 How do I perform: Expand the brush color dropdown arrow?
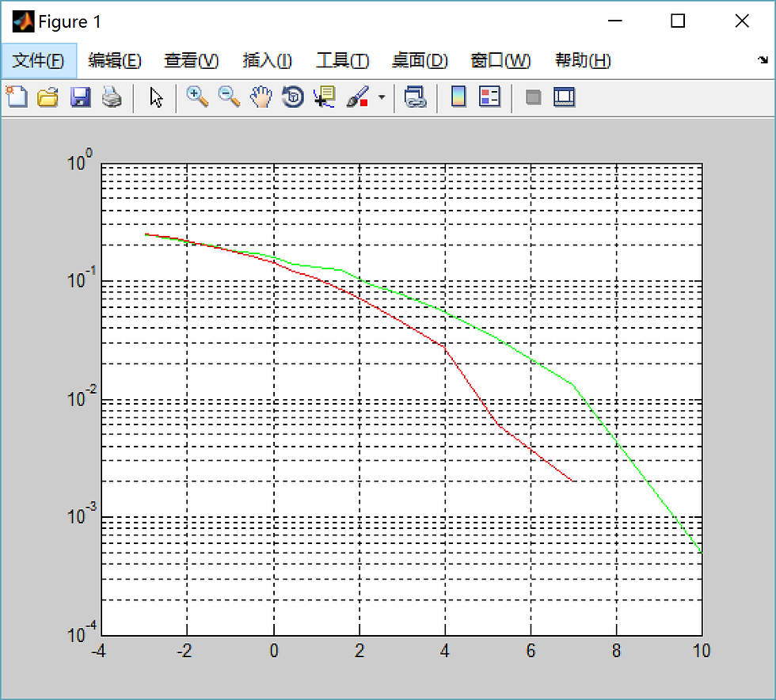(x=382, y=97)
